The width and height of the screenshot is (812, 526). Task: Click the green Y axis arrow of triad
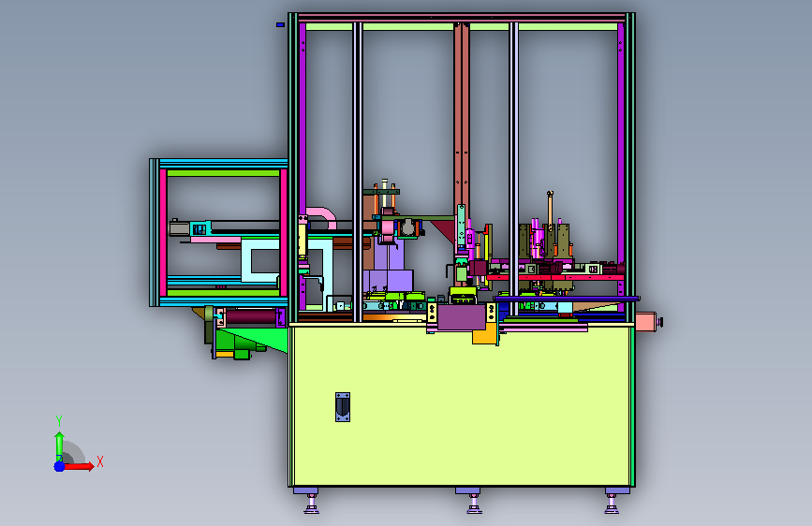point(59,446)
